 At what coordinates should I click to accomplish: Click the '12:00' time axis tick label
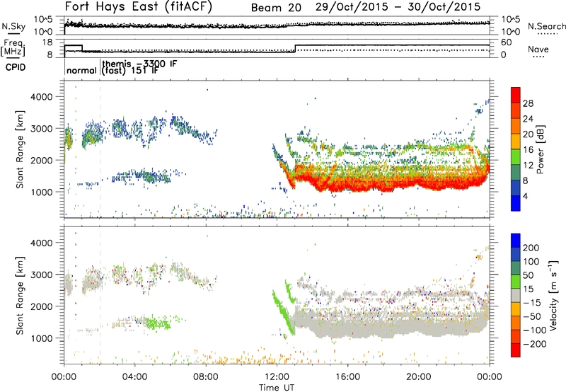pos(277,377)
